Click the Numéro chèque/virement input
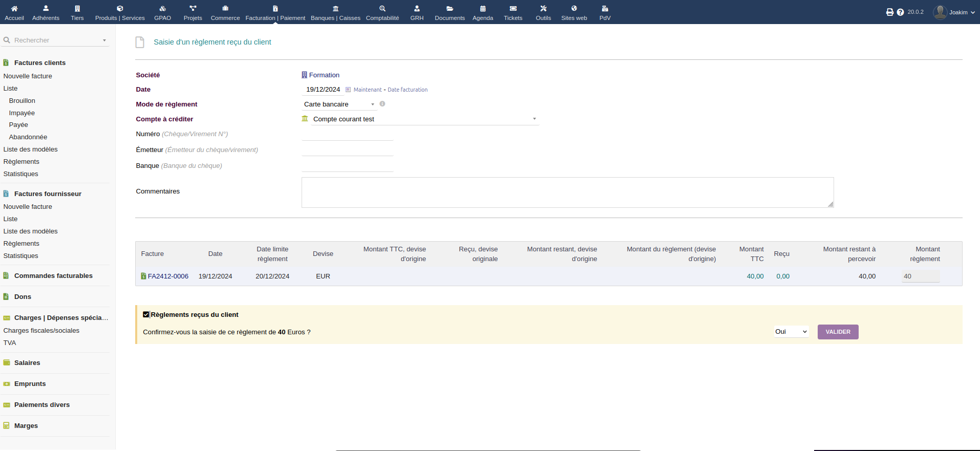The width and height of the screenshot is (980, 451). click(x=348, y=135)
